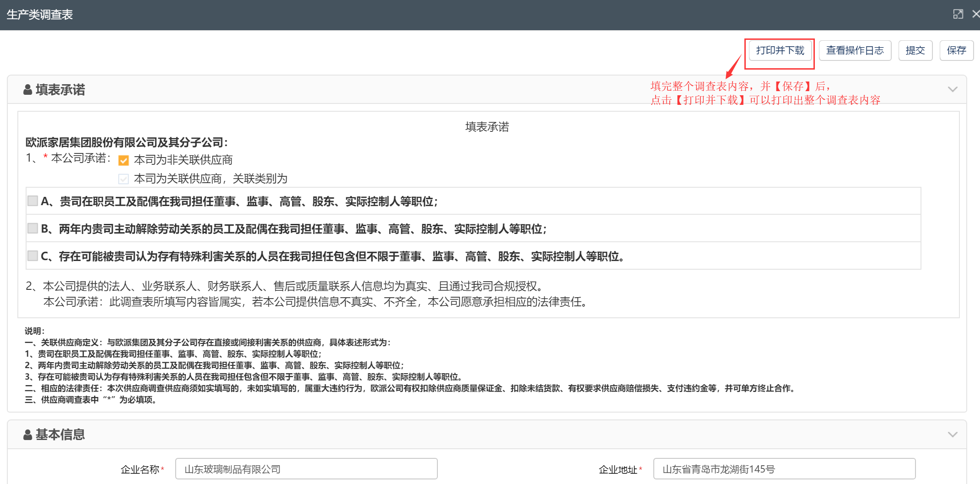Image resolution: width=980 pixels, height=484 pixels.
Task: Click the line starting 一、关联供应商定义
Action: [208, 343]
